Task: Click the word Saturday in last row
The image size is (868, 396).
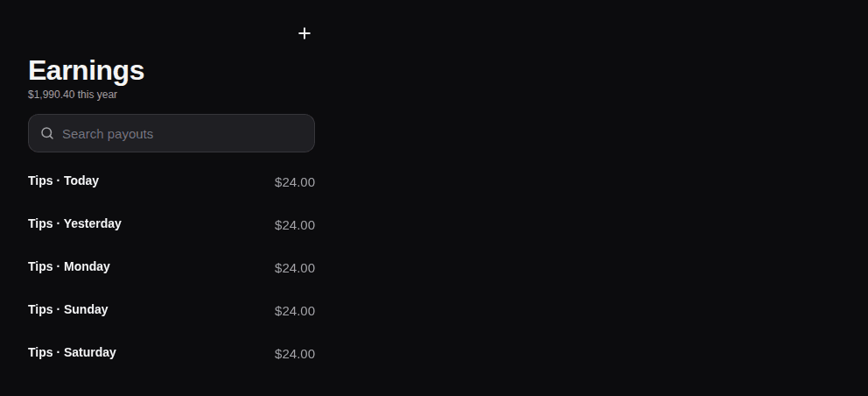Action: pyautogui.click(x=89, y=353)
